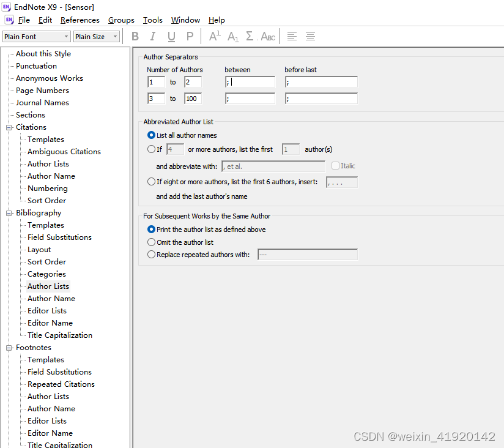Open the Window menu
This screenshot has height=448, width=504.
pos(185,20)
